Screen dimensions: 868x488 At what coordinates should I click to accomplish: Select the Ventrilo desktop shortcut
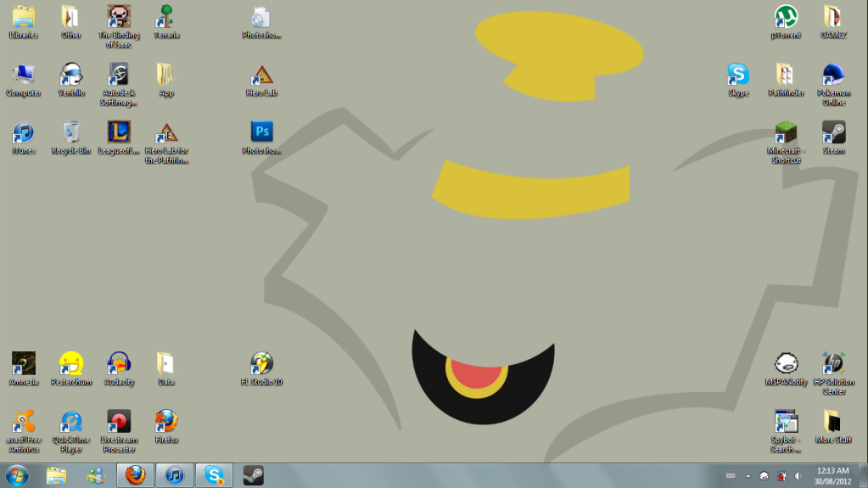(71, 76)
